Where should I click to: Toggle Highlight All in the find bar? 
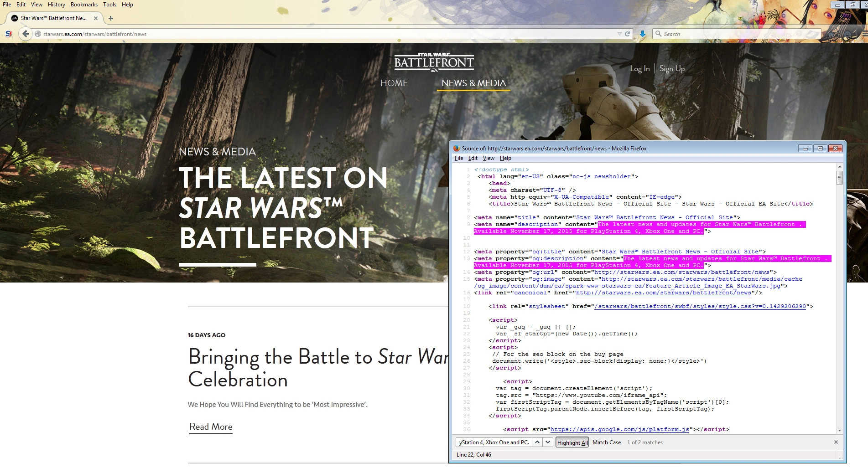coord(572,442)
